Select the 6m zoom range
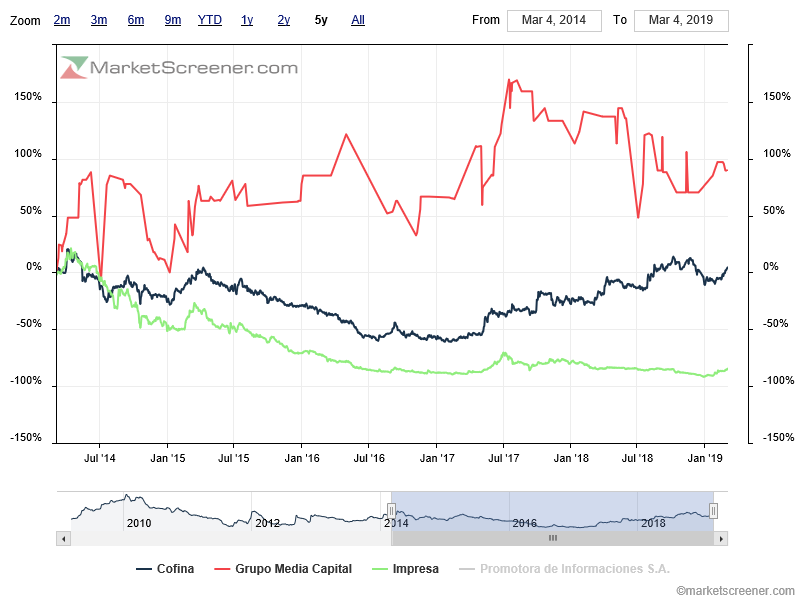This screenshot has height=600, width=805. [136, 20]
